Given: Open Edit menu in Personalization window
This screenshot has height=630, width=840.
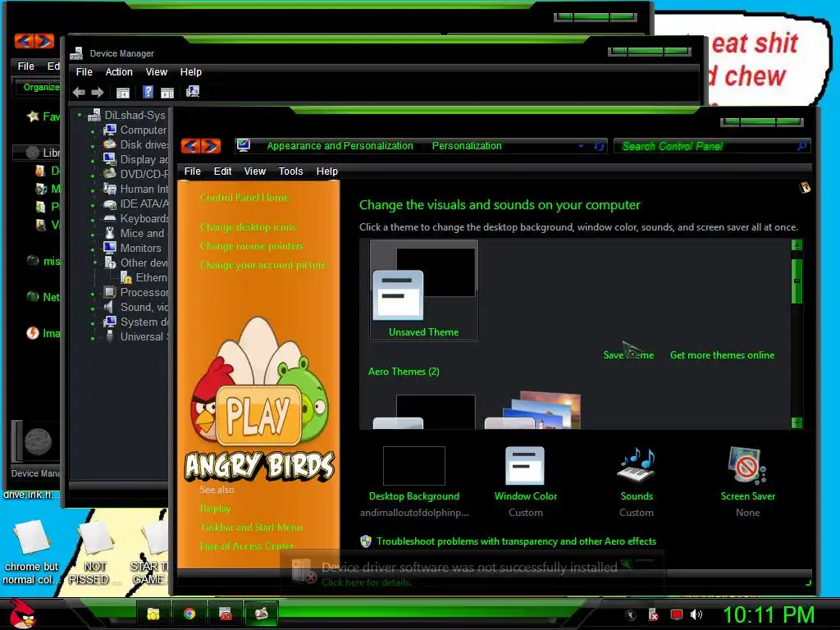Looking at the screenshot, I should click(222, 171).
